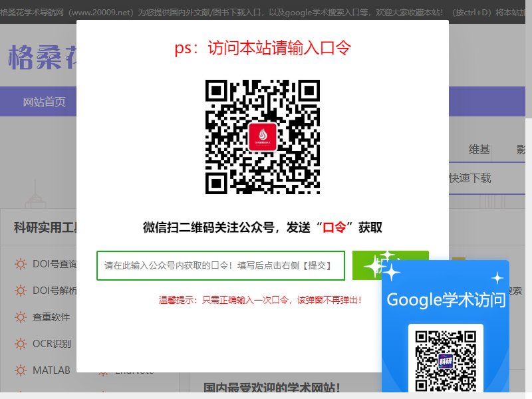Click the sun icon beside MATLAB

click(21, 370)
